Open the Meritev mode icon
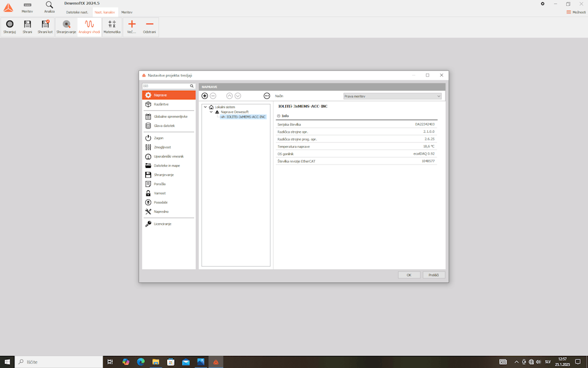 click(x=27, y=7)
